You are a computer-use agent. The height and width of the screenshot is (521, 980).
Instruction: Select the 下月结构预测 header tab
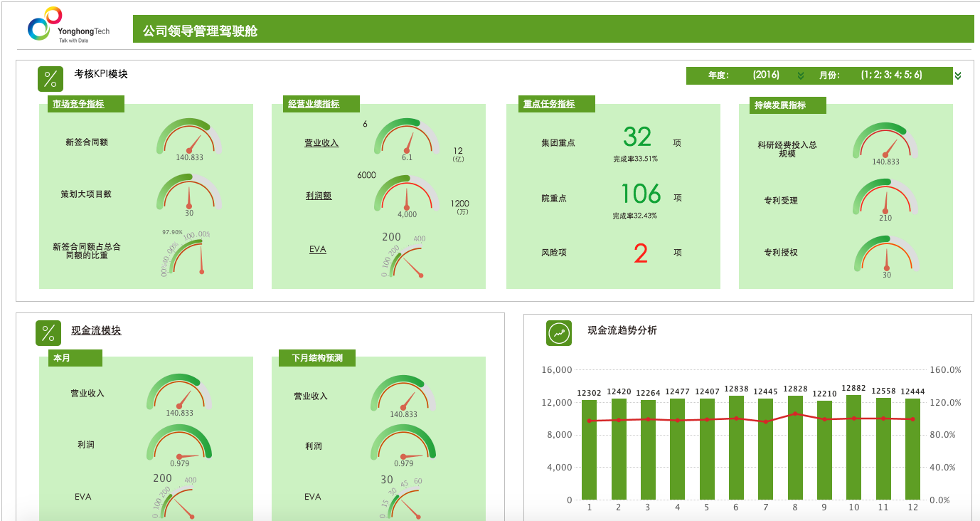click(x=317, y=358)
